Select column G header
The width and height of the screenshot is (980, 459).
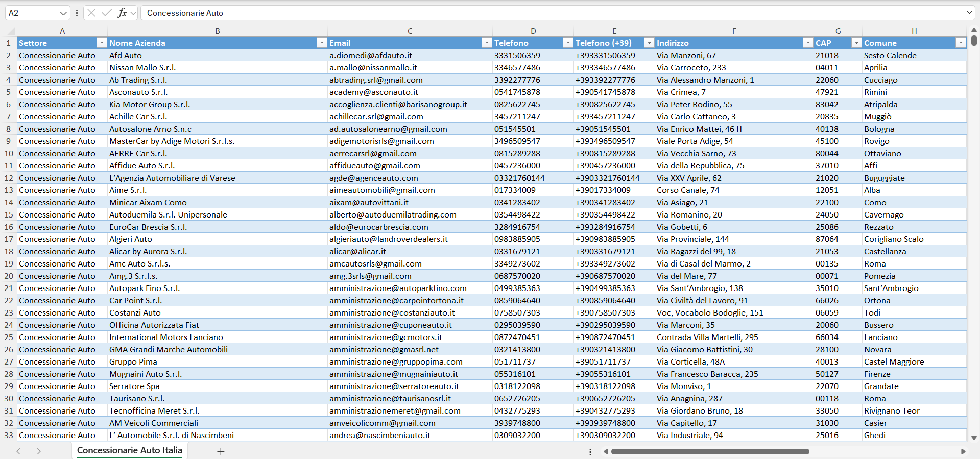pyautogui.click(x=838, y=31)
